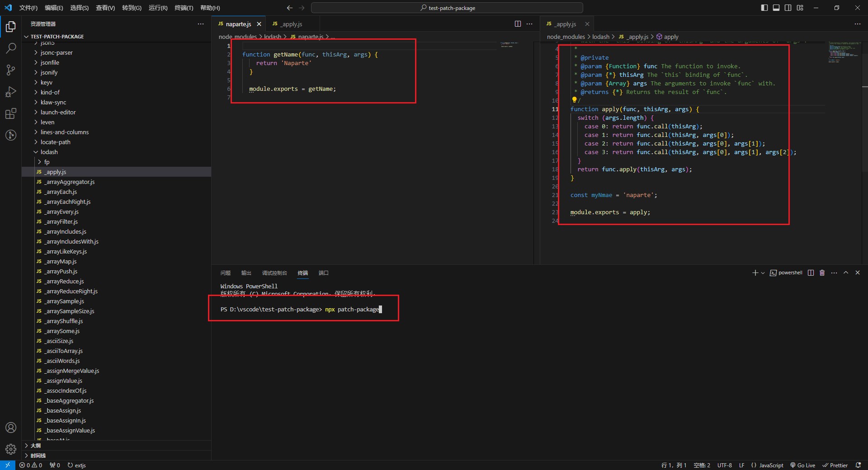Select _arrayAggregator.js in the file tree
This screenshot has width=868, height=470.
[x=70, y=182]
